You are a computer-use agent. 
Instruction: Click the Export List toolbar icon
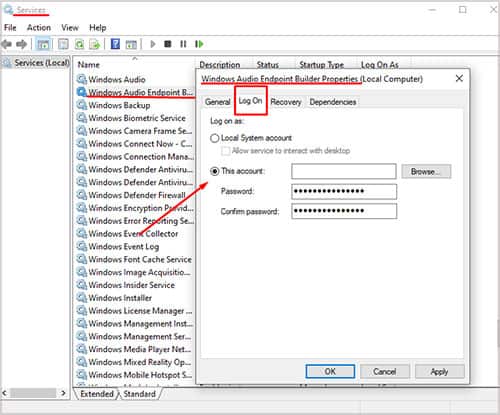click(x=95, y=44)
